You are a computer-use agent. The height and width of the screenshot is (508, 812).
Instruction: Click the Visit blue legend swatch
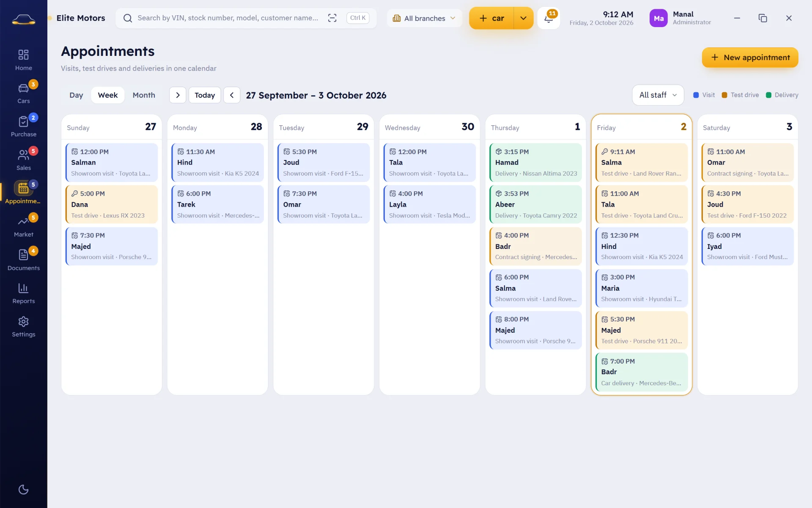[696, 95]
